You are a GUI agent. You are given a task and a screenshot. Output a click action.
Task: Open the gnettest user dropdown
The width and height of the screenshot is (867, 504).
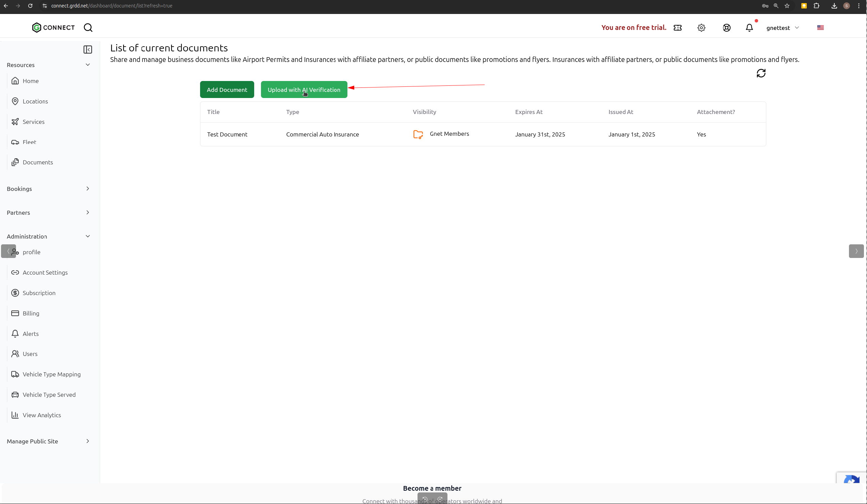point(782,28)
